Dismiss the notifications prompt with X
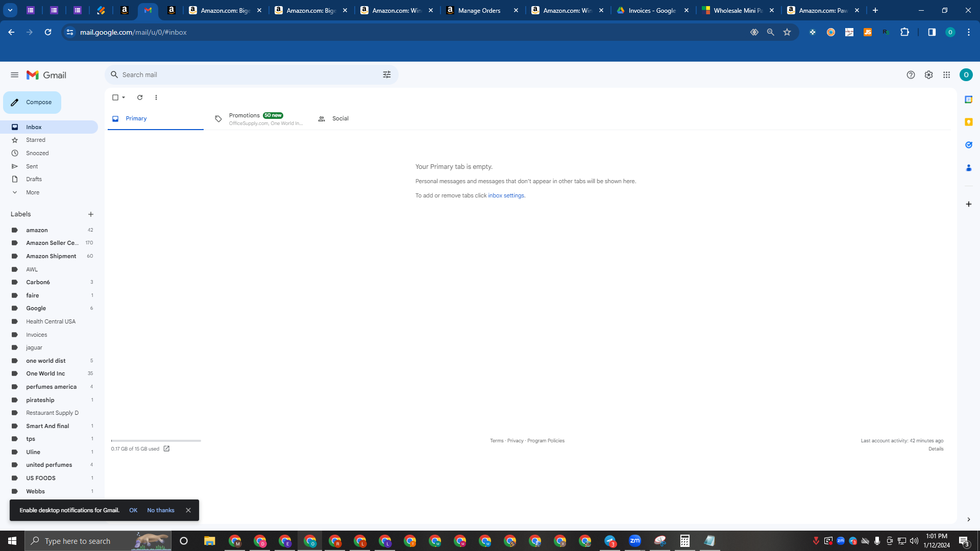This screenshot has height=551, width=980. [x=188, y=510]
